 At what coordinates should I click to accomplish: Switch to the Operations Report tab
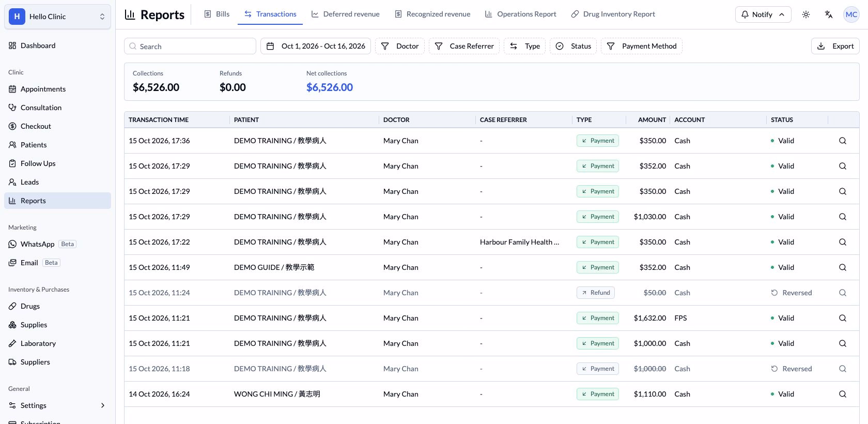pyautogui.click(x=521, y=14)
